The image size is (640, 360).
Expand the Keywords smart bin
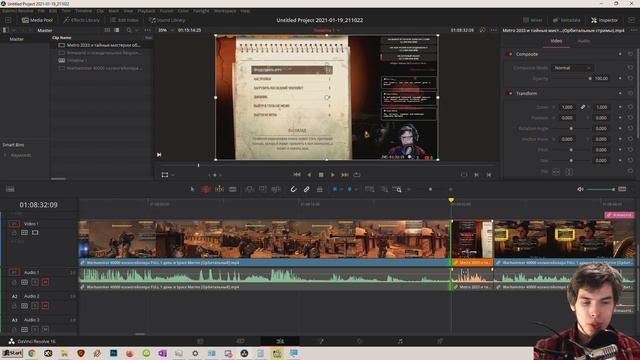5,156
